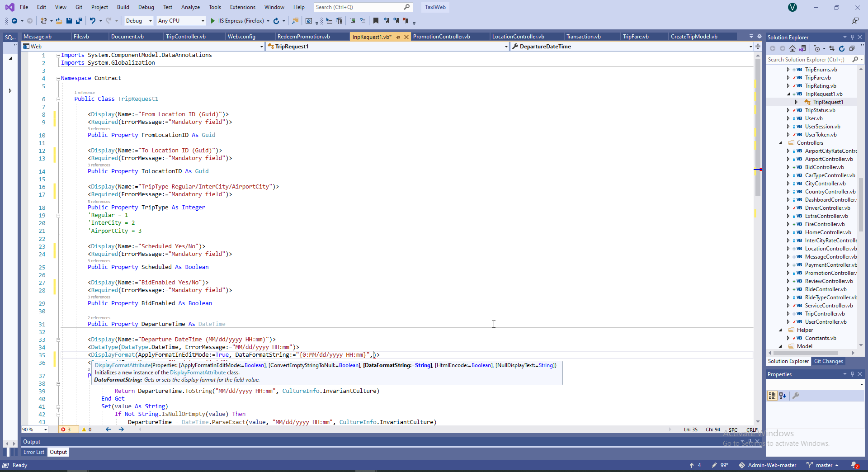The height and width of the screenshot is (472, 868).
Task: Click the editor vertical scrollbar thumb
Action: pyautogui.click(x=758, y=127)
